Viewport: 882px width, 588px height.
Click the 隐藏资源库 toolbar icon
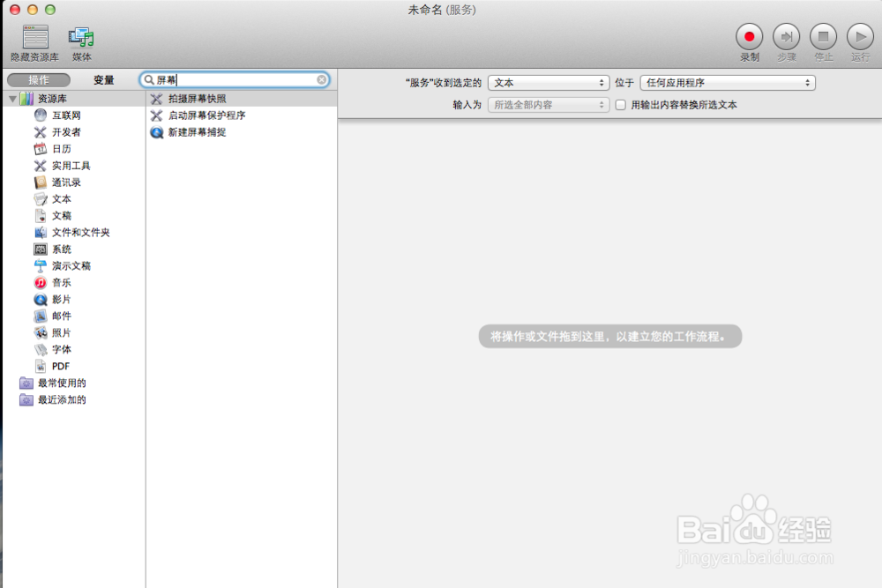click(x=35, y=37)
